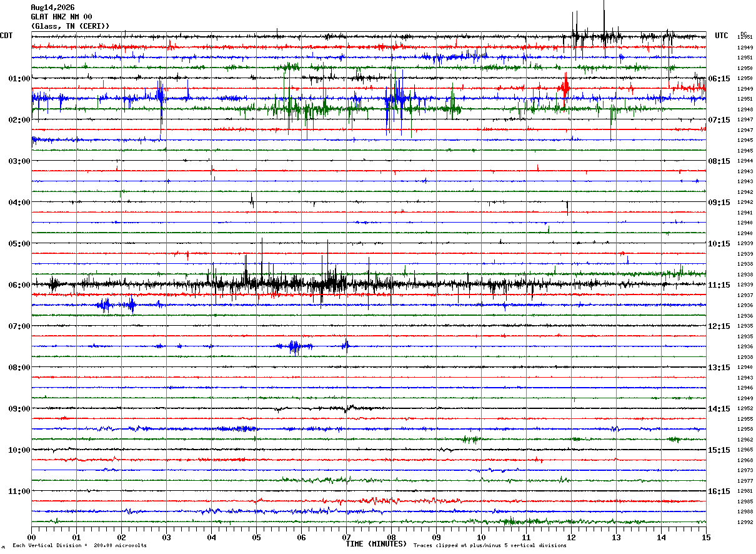Click the 14:15 UTC time label
The image size is (756, 554).
coord(719,408)
